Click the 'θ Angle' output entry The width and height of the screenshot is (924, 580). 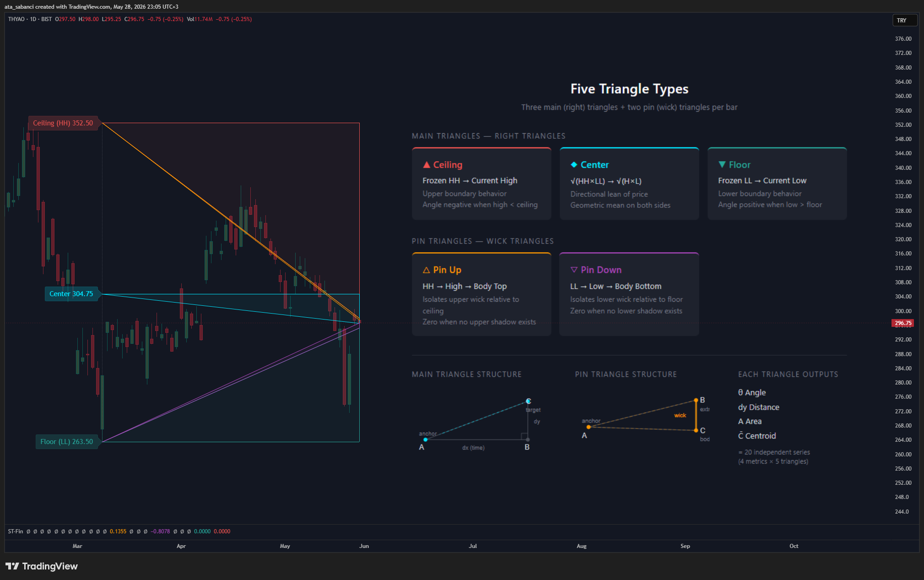[752, 393]
